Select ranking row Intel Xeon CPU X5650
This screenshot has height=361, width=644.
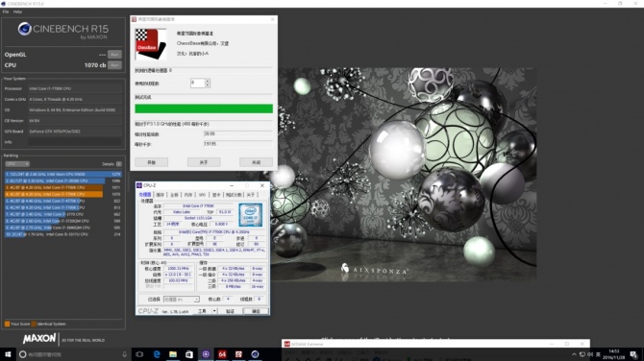(x=62, y=175)
